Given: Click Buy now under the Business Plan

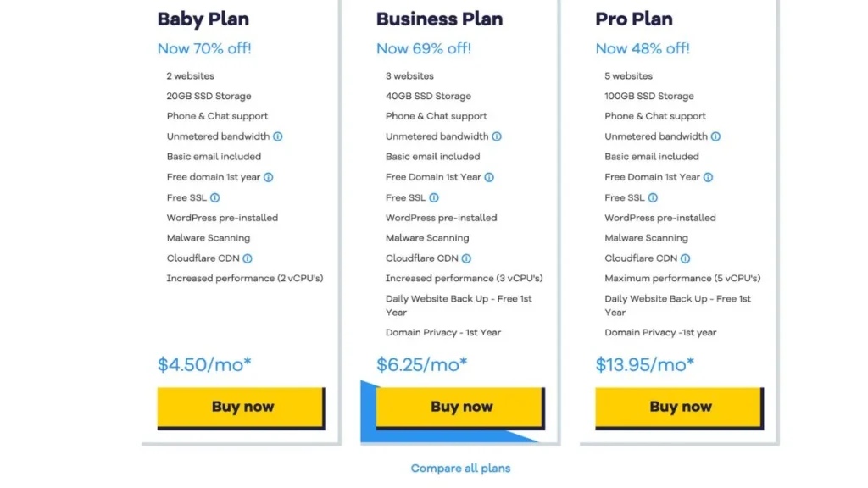Looking at the screenshot, I should (x=460, y=407).
